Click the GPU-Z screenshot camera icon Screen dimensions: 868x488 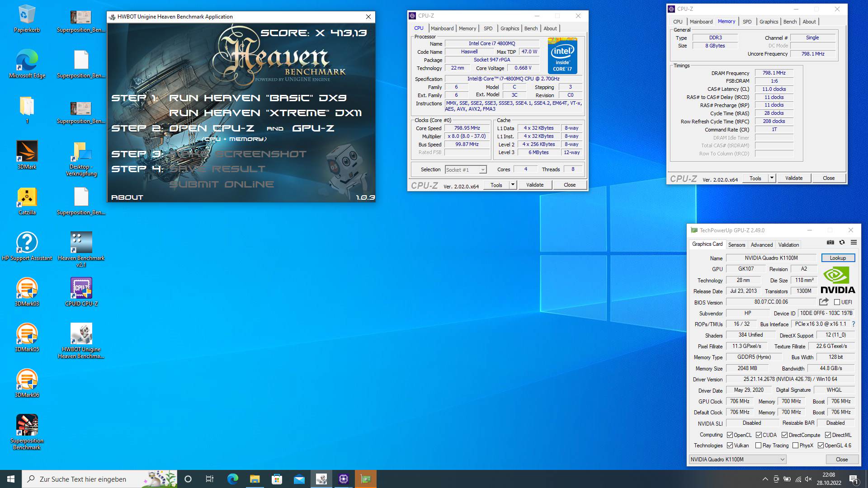[830, 243]
